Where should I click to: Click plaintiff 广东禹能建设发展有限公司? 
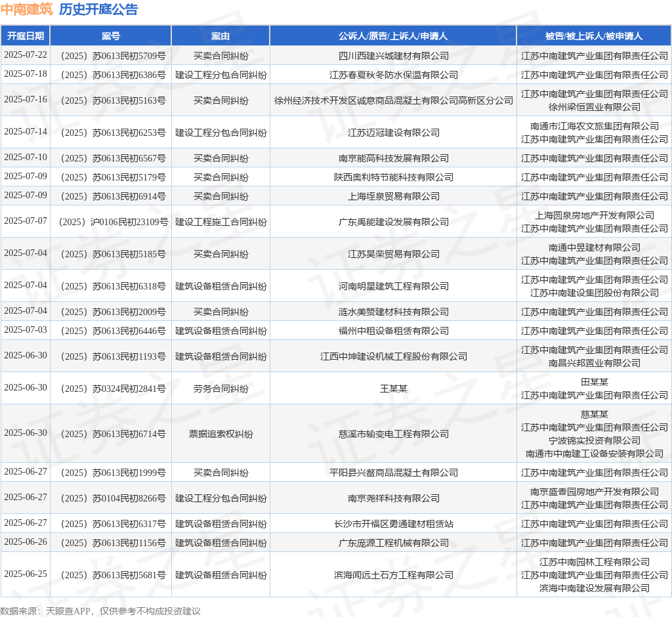pos(394,222)
